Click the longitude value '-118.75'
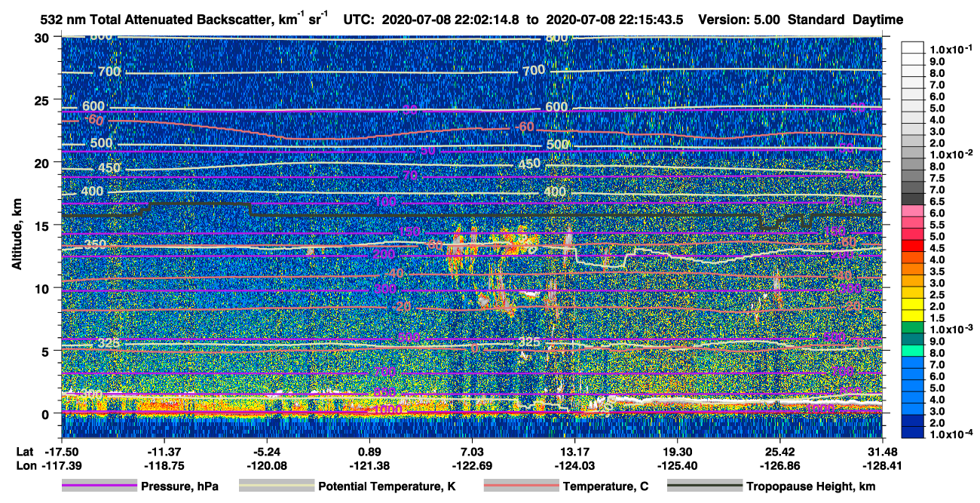 pos(164,465)
